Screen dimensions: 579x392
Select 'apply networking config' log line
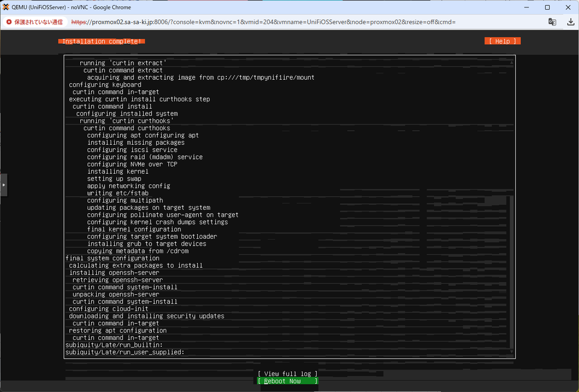tap(128, 186)
